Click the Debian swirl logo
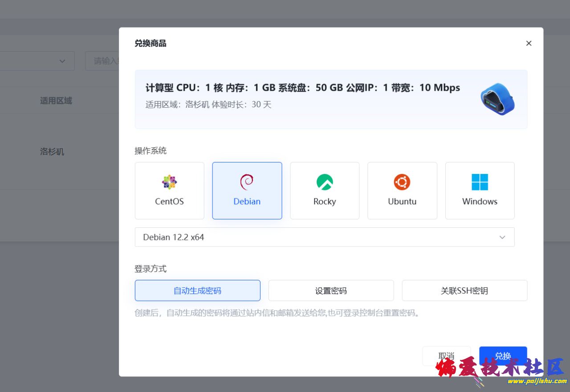The image size is (570, 392). click(247, 182)
